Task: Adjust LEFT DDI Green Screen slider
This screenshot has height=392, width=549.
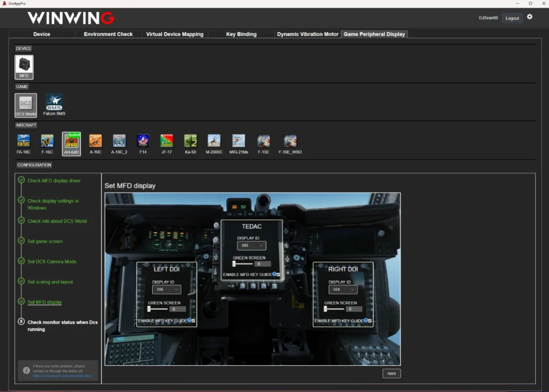Action: coord(157,309)
